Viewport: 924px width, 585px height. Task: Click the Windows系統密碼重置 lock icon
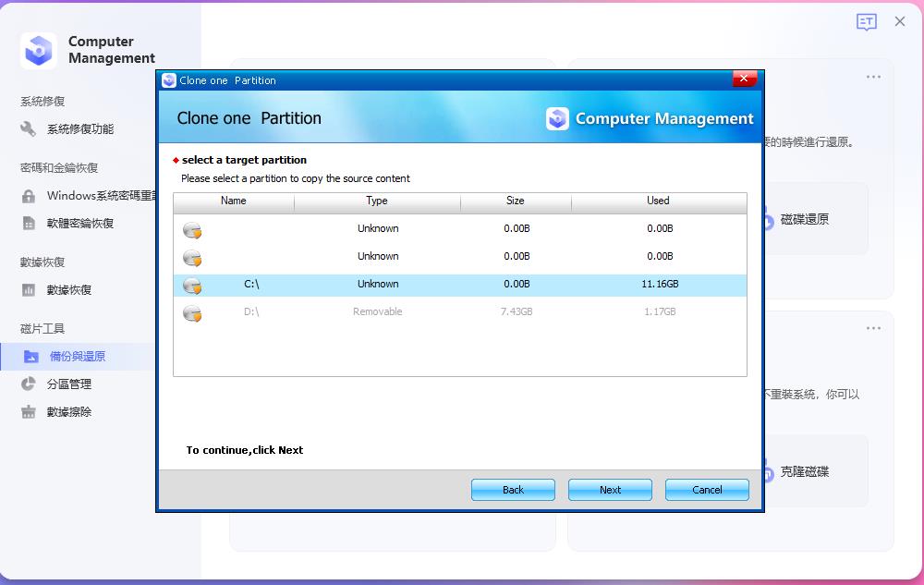30,195
